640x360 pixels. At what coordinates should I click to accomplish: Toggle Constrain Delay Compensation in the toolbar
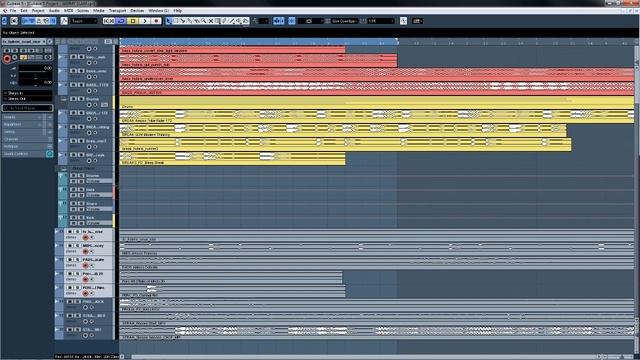[x=14, y=21]
